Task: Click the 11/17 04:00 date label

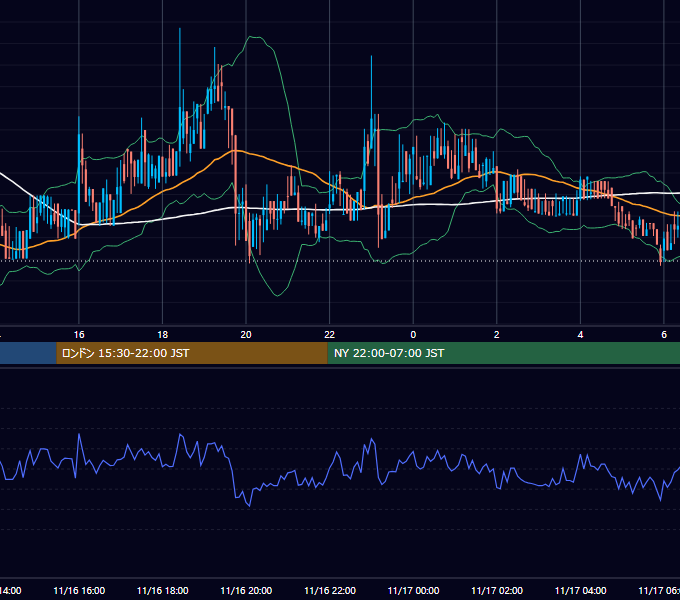Action: coord(581,590)
